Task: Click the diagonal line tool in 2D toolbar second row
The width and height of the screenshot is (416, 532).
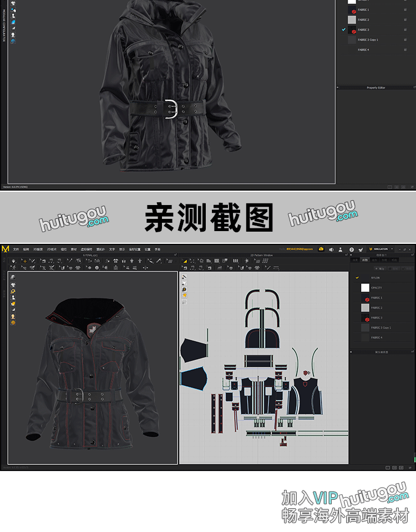Action: coord(268,268)
